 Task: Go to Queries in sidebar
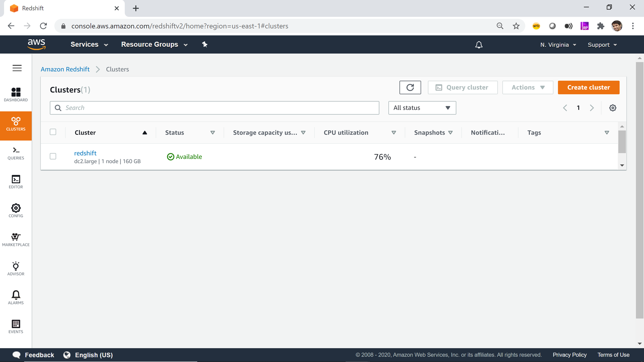16,153
